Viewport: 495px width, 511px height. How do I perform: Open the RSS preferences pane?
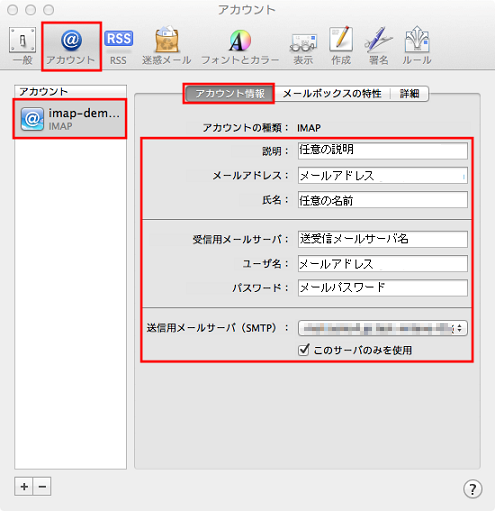pyautogui.click(x=118, y=47)
